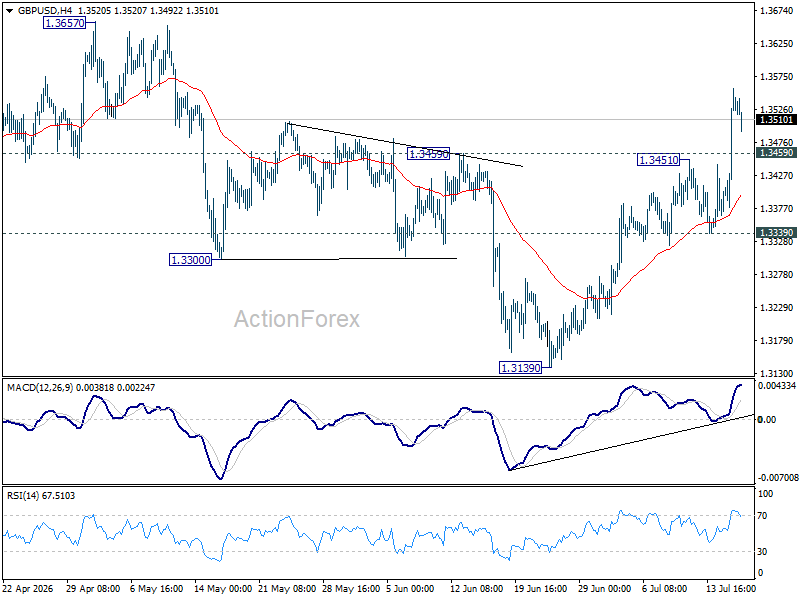Click the 1.34590 level tag on price axis

[776, 153]
